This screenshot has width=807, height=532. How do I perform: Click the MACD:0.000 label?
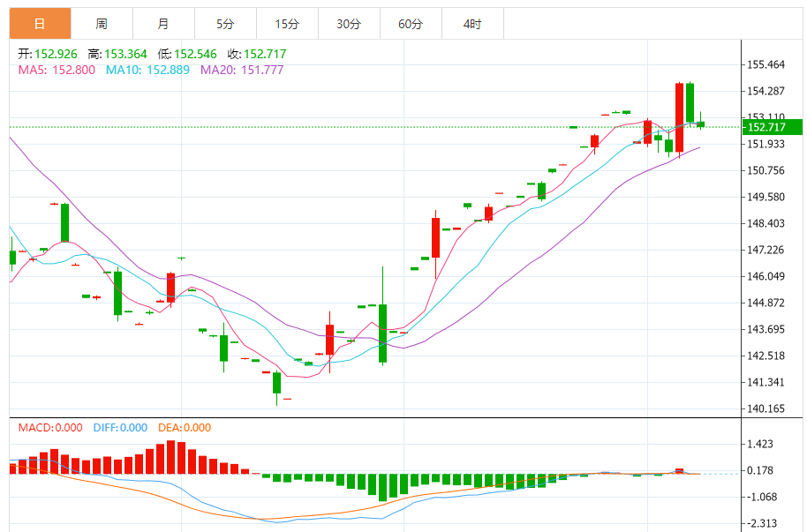coord(50,428)
